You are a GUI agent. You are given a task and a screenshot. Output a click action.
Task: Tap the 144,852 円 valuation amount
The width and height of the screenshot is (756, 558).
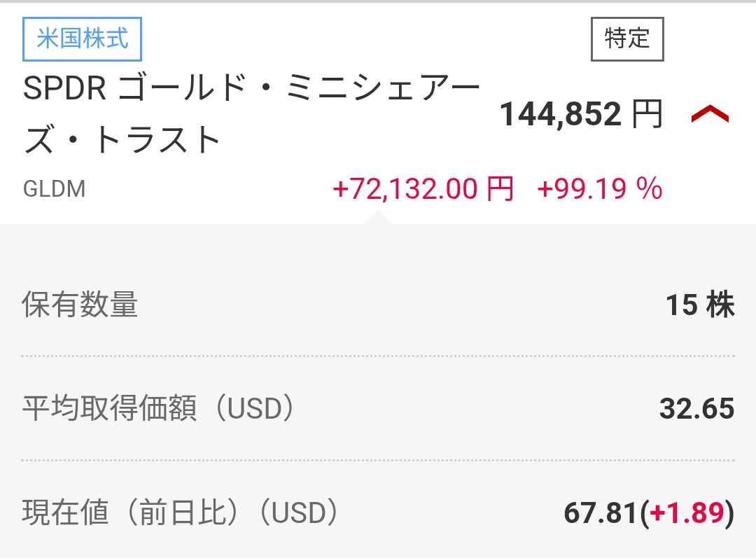pos(561,114)
